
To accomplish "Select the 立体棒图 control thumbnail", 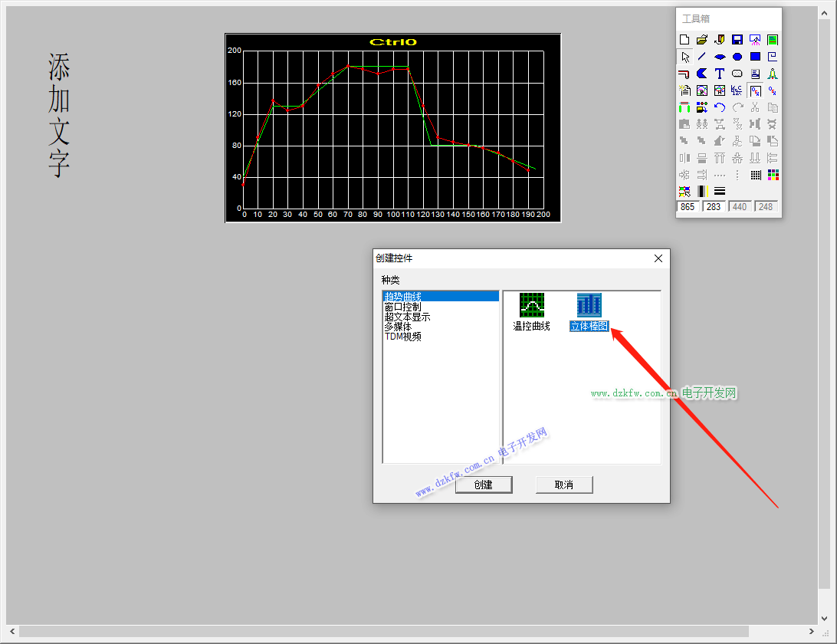I will [x=589, y=311].
